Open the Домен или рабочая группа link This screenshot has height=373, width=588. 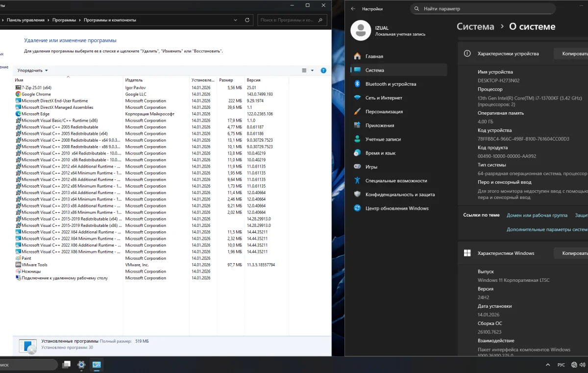pyautogui.click(x=537, y=215)
